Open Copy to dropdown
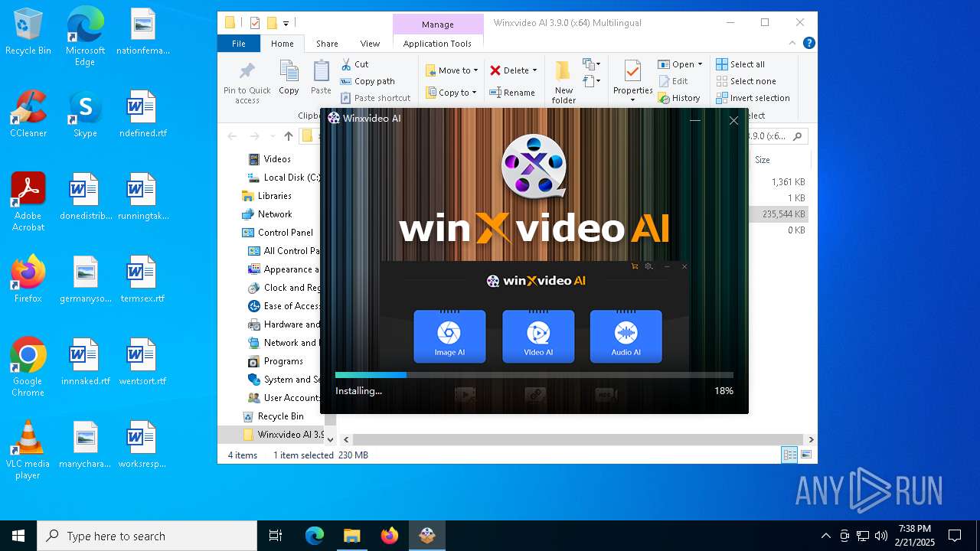This screenshot has width=980, height=551. [x=451, y=93]
